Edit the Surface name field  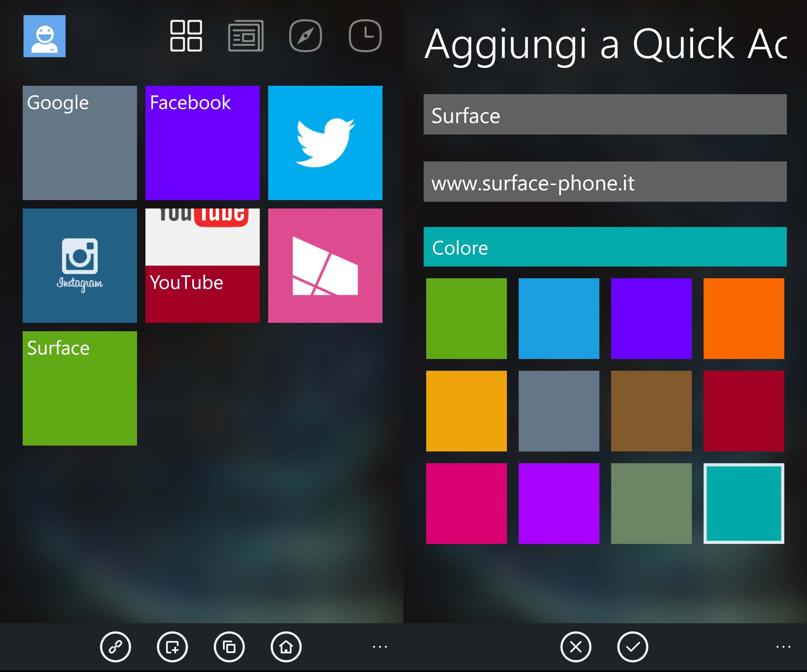coord(605,115)
